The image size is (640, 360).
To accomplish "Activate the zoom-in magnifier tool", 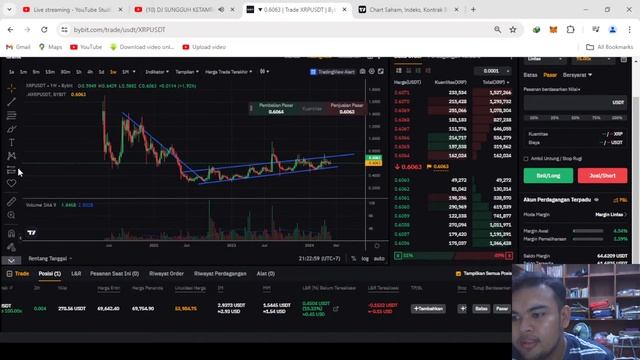I will [x=11, y=215].
